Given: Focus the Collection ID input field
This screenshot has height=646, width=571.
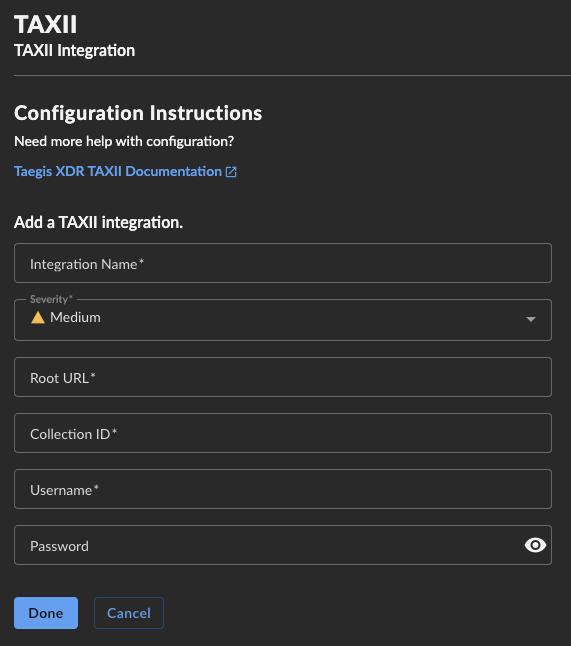Looking at the screenshot, I should 283,433.
